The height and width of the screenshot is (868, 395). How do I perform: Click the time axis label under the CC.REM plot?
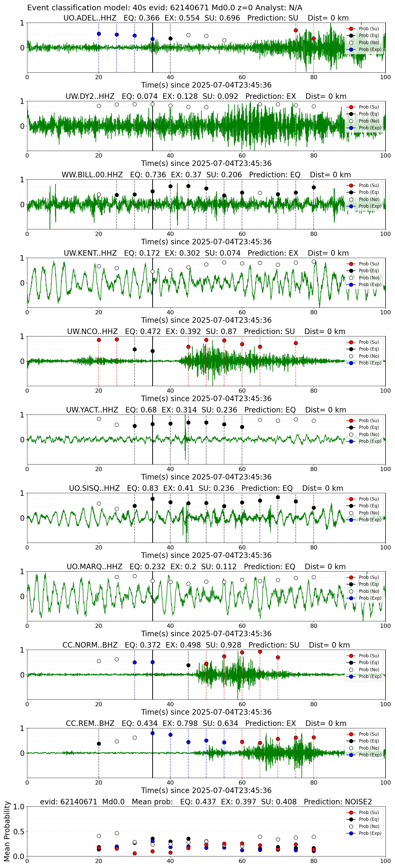click(x=206, y=790)
